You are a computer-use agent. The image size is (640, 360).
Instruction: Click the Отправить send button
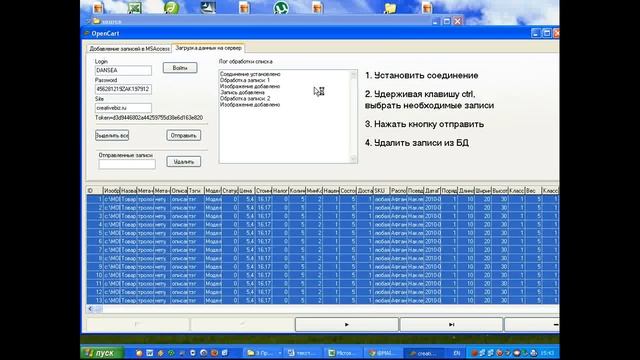coord(183,136)
